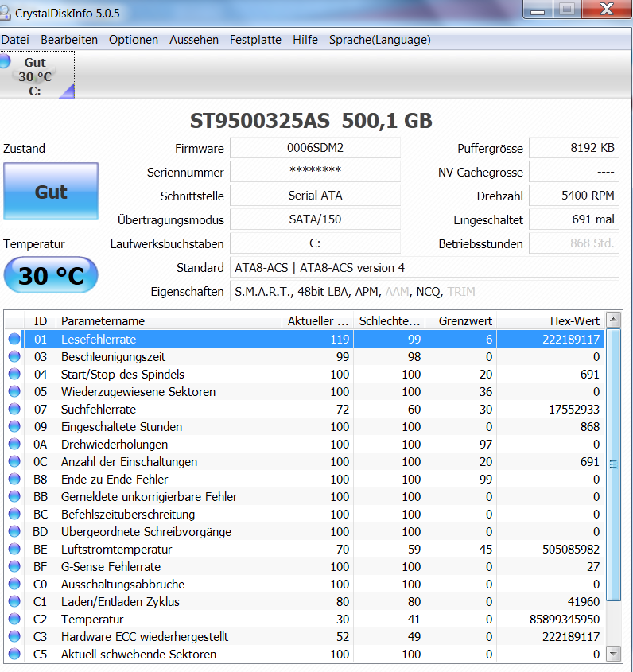Open the Aussehen menu
This screenshot has height=672, width=633.
tap(194, 40)
